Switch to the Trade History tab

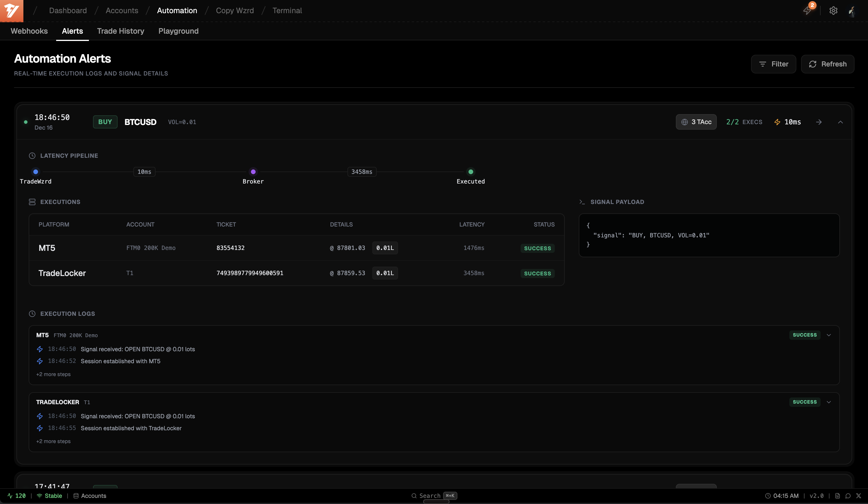coord(120,31)
